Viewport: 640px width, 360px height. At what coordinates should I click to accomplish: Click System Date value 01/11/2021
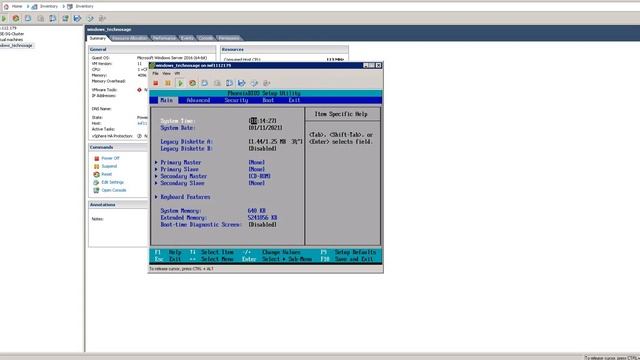tap(265, 128)
